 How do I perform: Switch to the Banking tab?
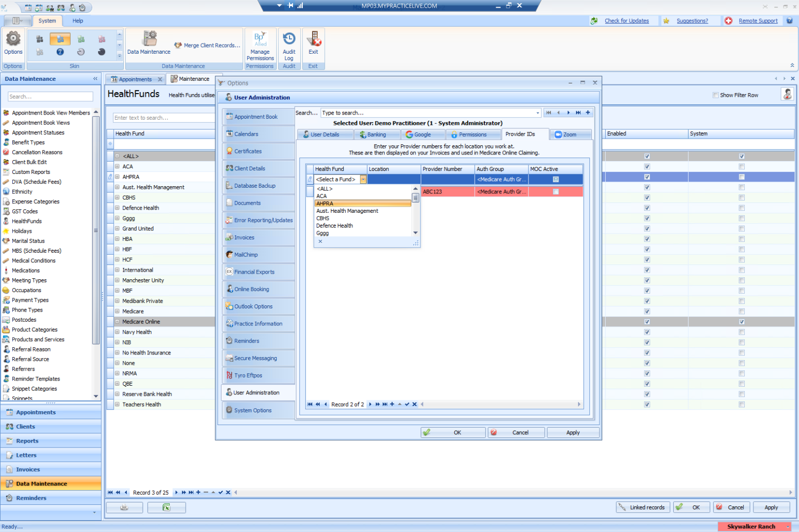(x=378, y=134)
